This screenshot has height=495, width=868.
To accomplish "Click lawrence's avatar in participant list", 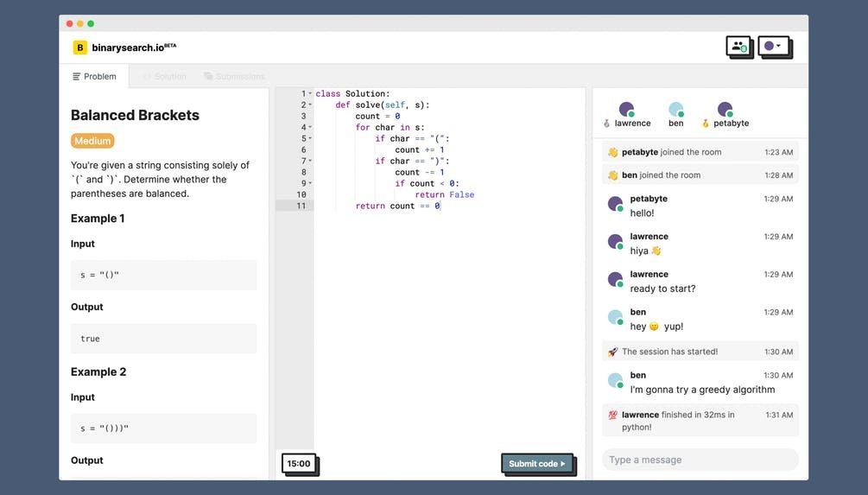I will point(627,109).
